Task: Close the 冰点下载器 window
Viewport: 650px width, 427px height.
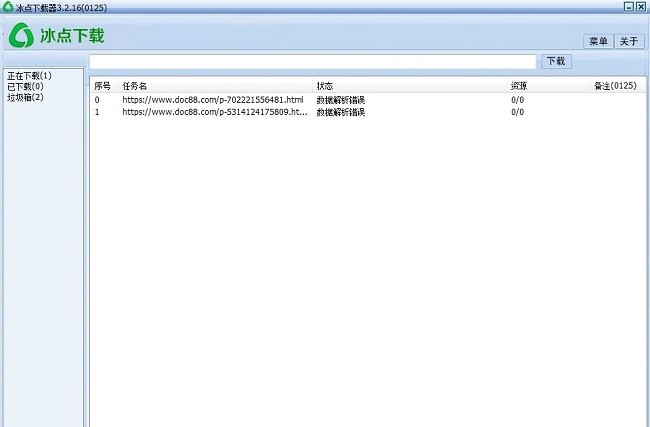Action: tap(641, 7)
